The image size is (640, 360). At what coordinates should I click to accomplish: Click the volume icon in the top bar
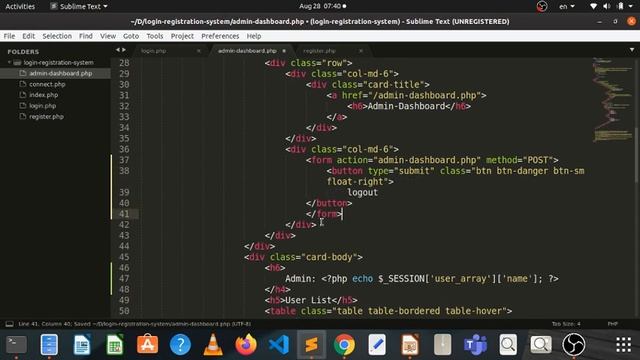pyautogui.click(x=607, y=6)
